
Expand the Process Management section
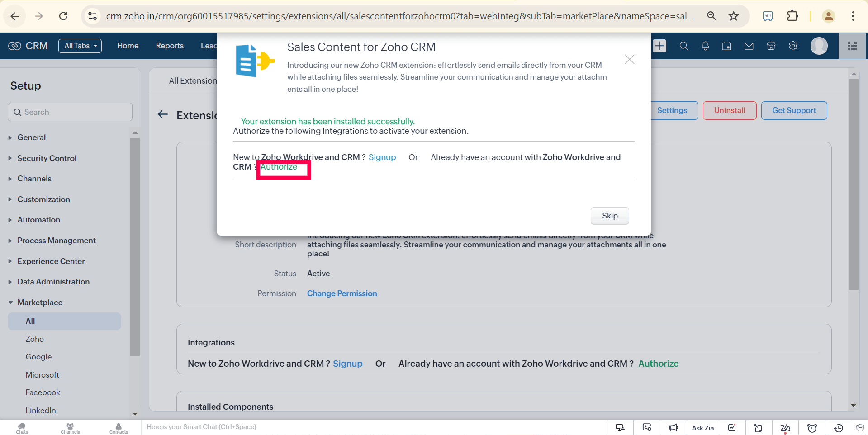pyautogui.click(x=57, y=241)
